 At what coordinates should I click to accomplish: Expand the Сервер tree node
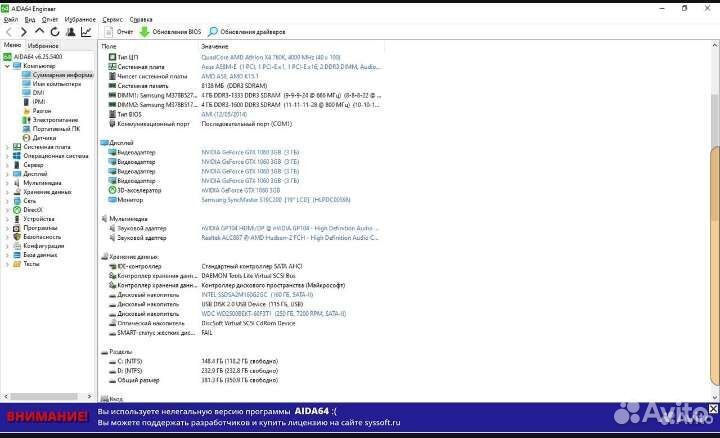click(7, 165)
